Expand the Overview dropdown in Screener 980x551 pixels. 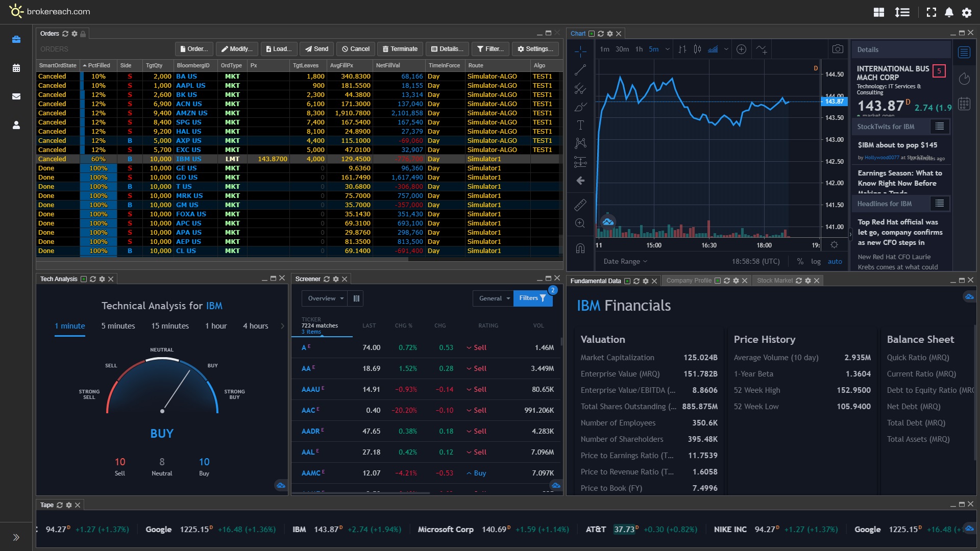point(325,298)
